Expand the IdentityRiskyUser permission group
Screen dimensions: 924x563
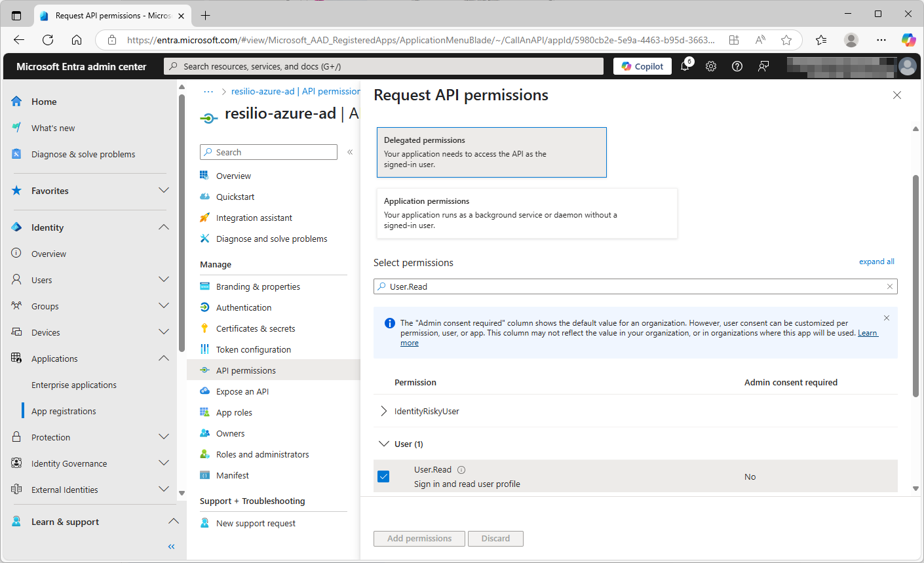(x=383, y=411)
